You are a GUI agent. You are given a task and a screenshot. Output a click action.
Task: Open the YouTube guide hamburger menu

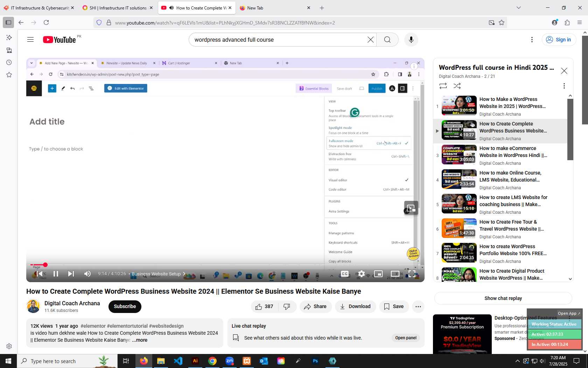tap(30, 40)
